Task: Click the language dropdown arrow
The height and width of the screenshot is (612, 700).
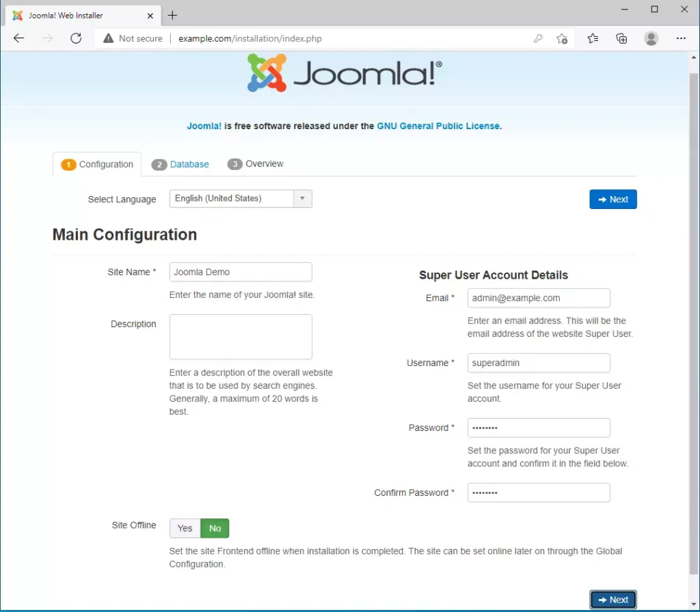Action: (303, 199)
